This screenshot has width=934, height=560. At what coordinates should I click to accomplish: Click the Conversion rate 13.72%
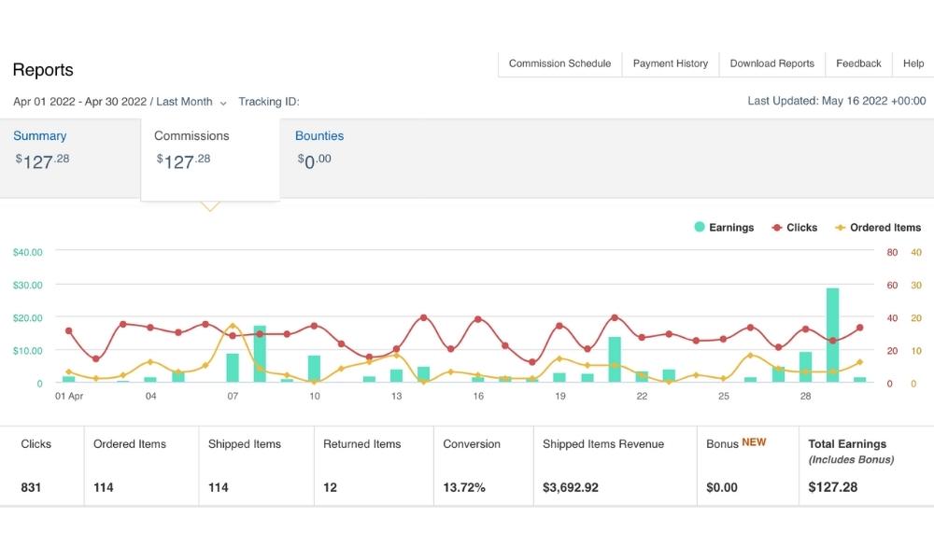(464, 487)
